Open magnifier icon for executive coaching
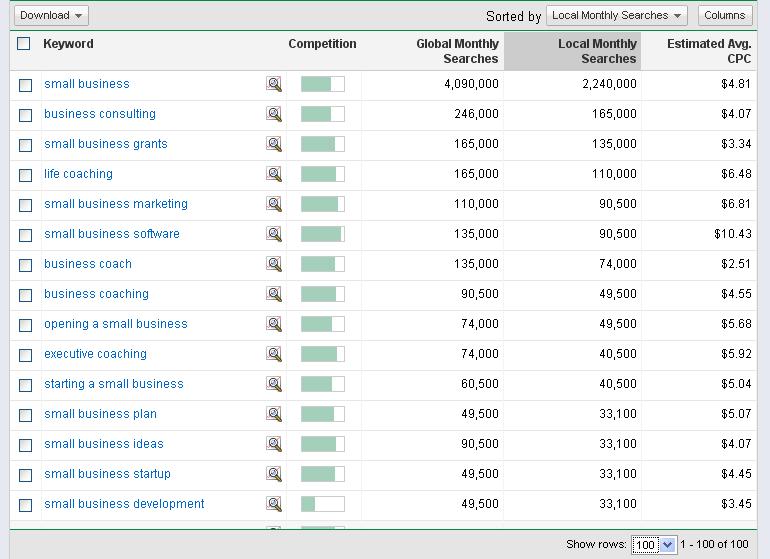The height and width of the screenshot is (559, 770). pos(274,354)
